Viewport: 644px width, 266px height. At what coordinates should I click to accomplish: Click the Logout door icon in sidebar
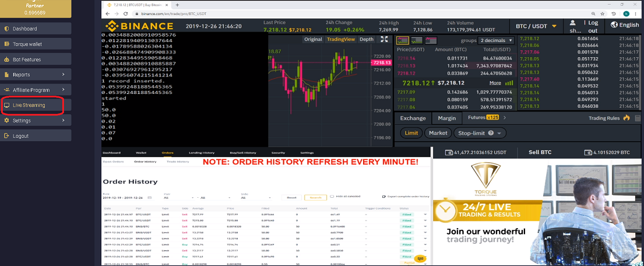pyautogui.click(x=6, y=136)
